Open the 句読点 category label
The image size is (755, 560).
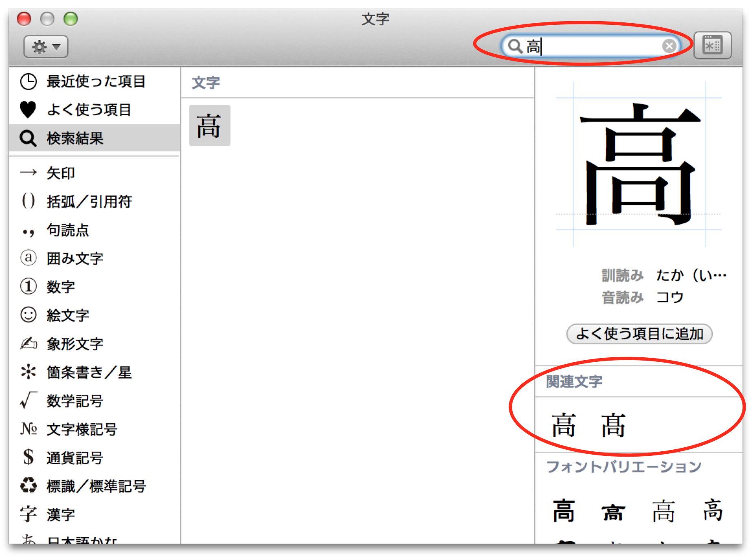(68, 230)
